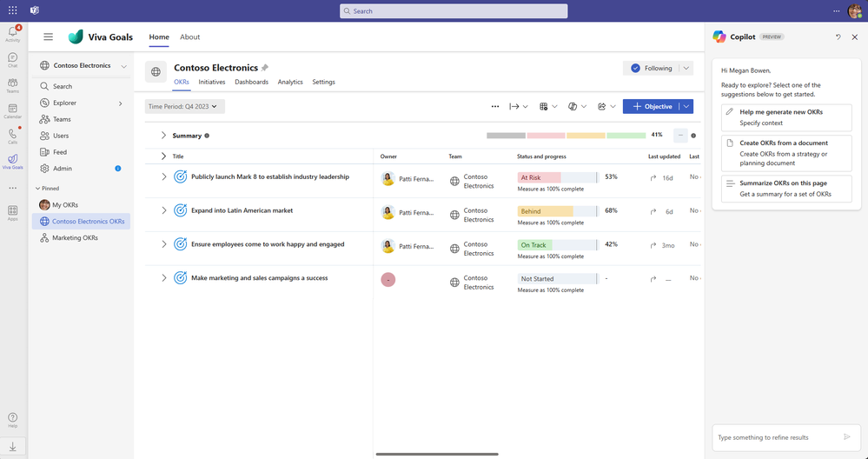This screenshot has width=868, height=459.
Task: Open the more options ellipsis in toolbar
Action: click(495, 106)
